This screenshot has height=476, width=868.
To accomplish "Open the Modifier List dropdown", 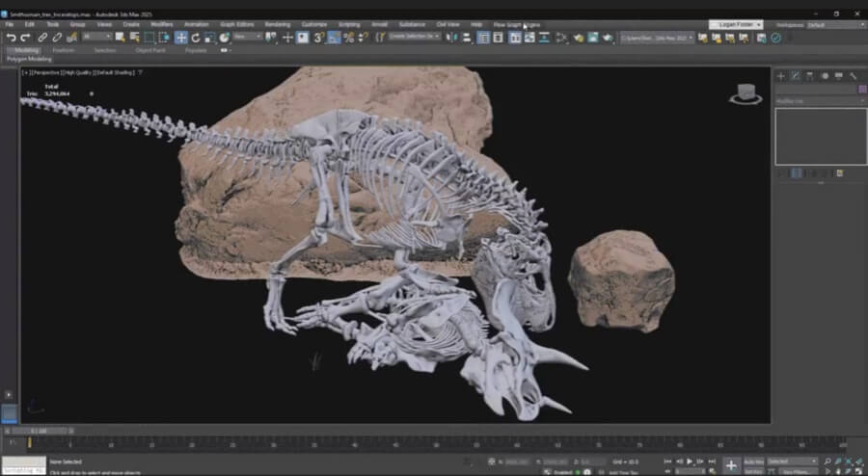I will pos(821,101).
